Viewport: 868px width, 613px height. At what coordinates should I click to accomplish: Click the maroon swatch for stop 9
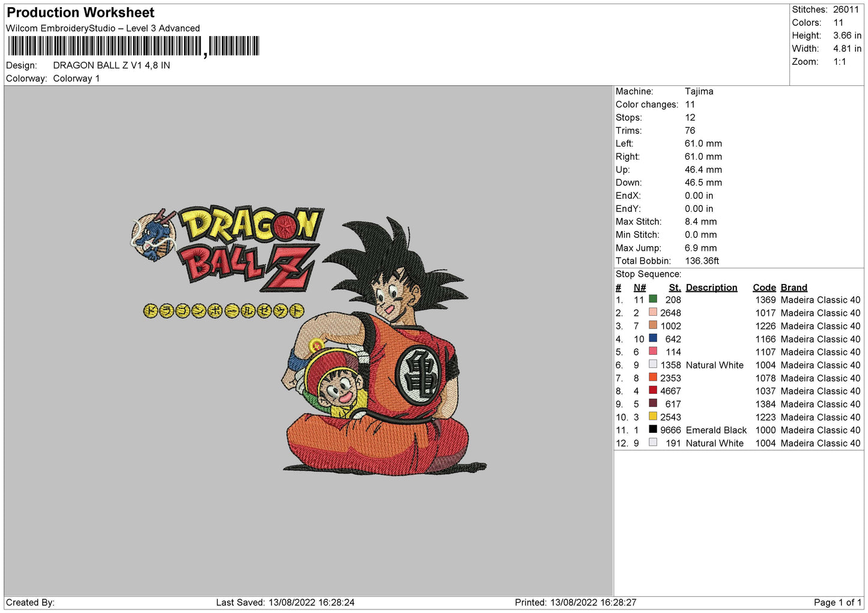click(653, 403)
